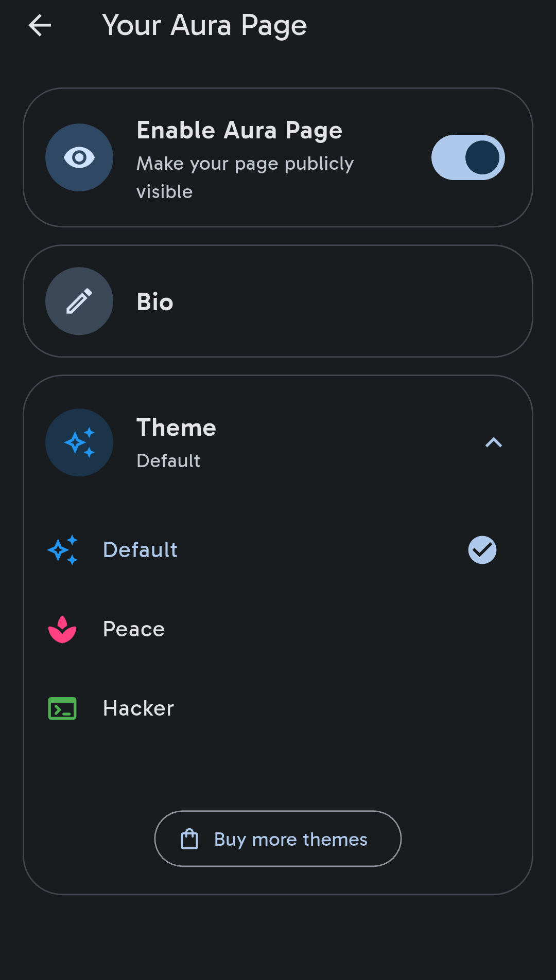Screen dimensions: 556x980
Task: Click the green terminal Hacker icon
Action: [62, 708]
